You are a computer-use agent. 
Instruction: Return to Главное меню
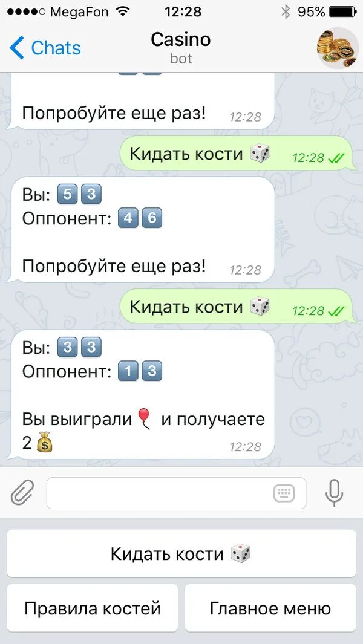point(270,608)
